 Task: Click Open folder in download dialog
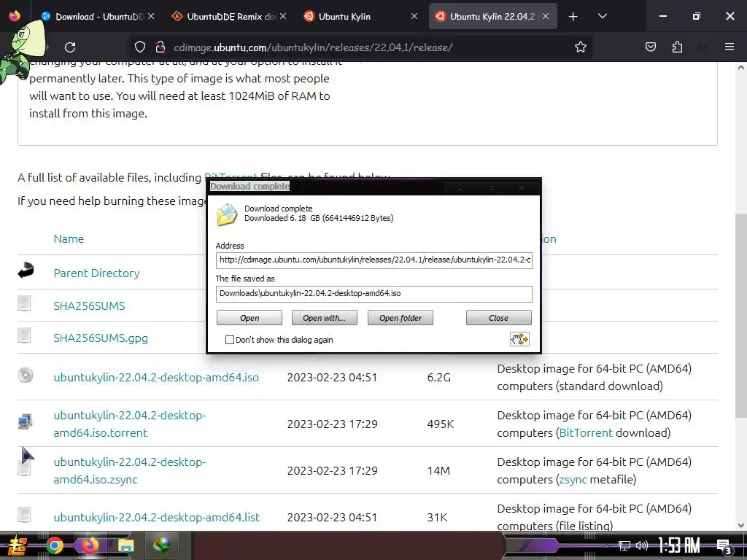tap(400, 318)
